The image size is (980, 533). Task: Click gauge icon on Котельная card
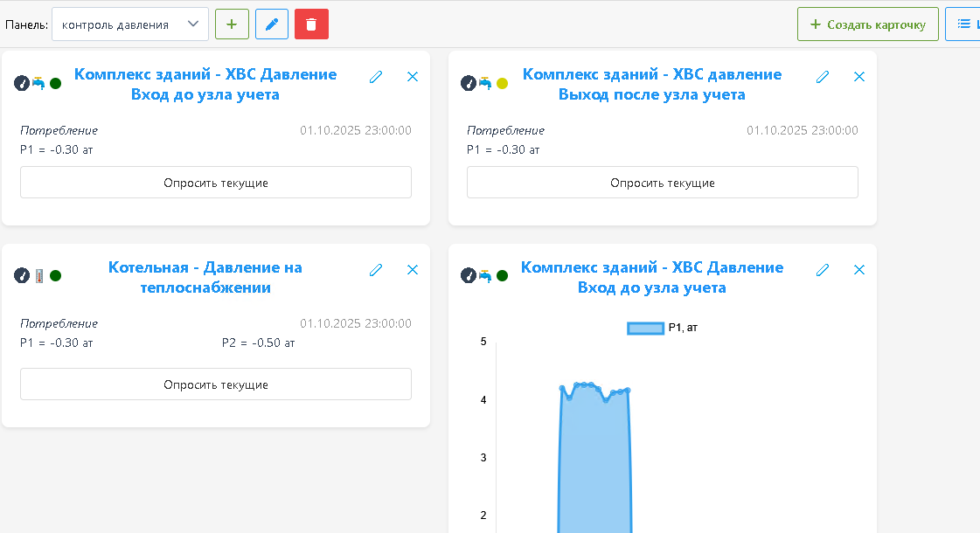pyautogui.click(x=22, y=276)
